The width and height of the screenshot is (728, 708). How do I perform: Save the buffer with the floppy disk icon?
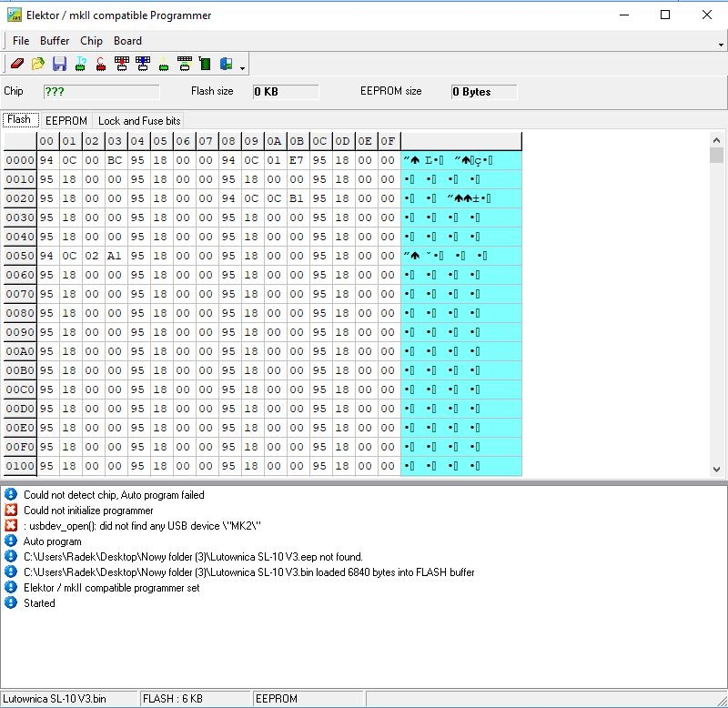tap(59, 64)
